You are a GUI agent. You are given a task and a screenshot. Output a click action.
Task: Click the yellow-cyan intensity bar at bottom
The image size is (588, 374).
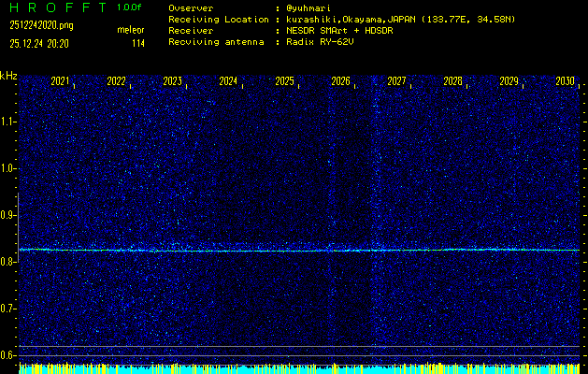(x=299, y=368)
